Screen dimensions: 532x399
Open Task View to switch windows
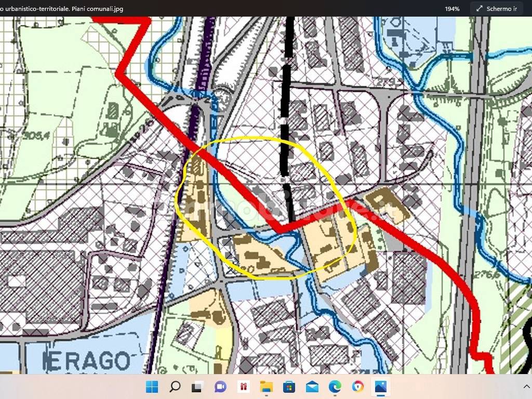[x=198, y=387]
